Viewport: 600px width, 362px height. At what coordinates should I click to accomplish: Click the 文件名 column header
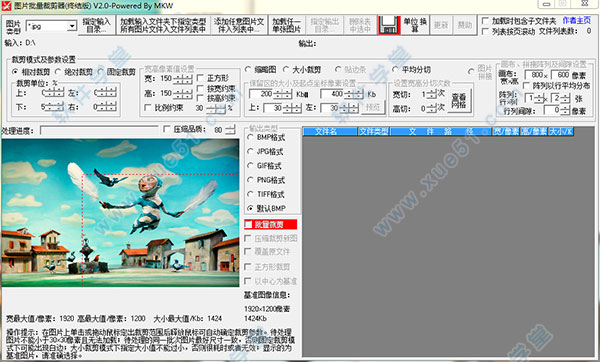[x=330, y=132]
